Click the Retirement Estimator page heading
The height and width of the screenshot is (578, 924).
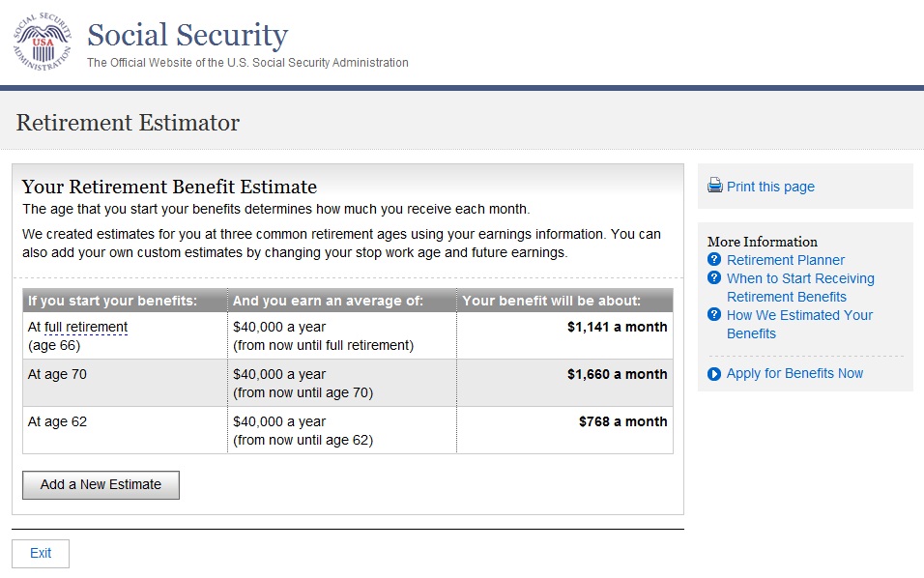128,123
